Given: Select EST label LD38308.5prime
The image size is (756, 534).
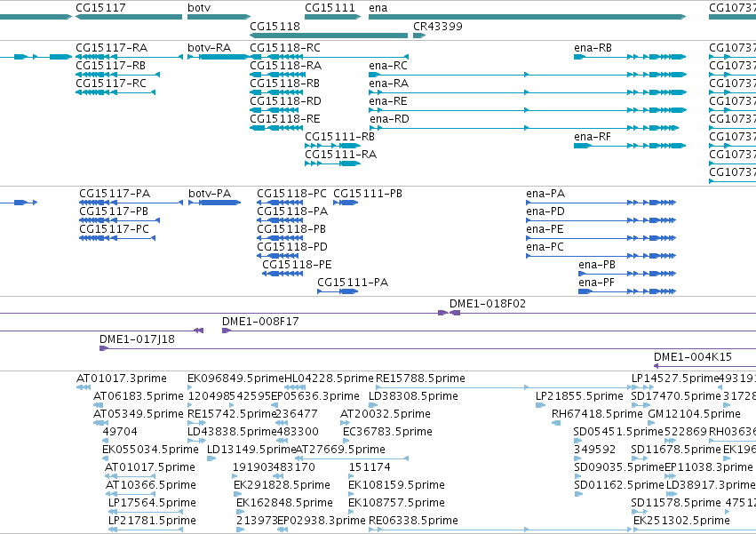Looking at the screenshot, I should click(x=413, y=397).
